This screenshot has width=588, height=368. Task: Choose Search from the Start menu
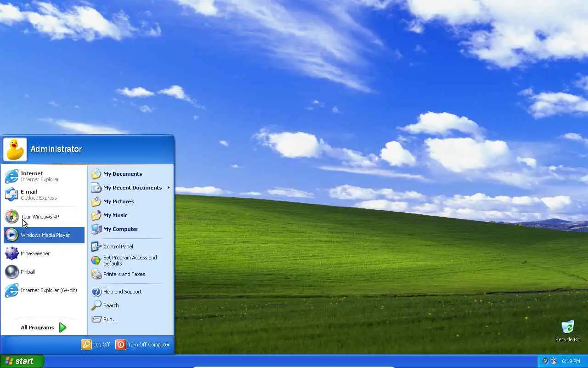131,305
